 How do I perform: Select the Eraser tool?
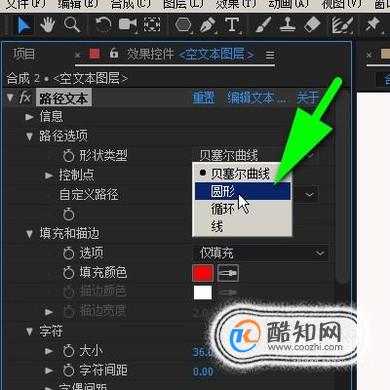tap(312, 25)
